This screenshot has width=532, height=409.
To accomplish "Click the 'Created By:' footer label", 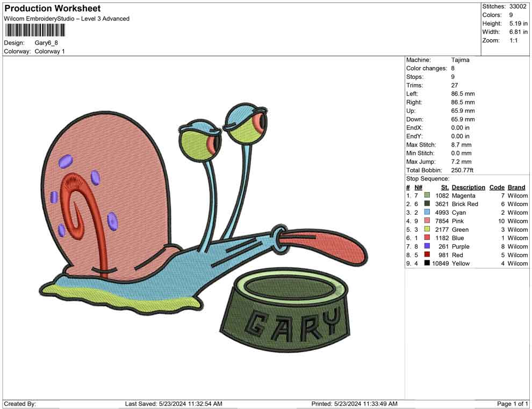I will point(20,404).
